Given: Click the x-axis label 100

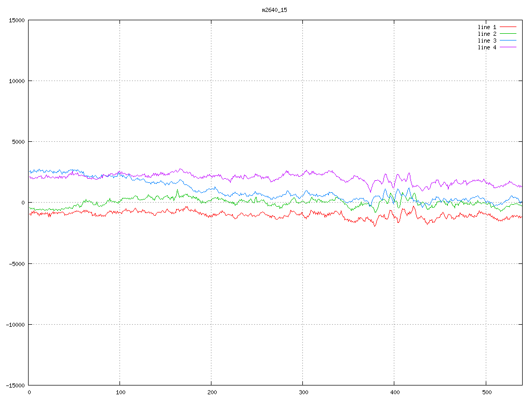Looking at the screenshot, I should (121, 393).
